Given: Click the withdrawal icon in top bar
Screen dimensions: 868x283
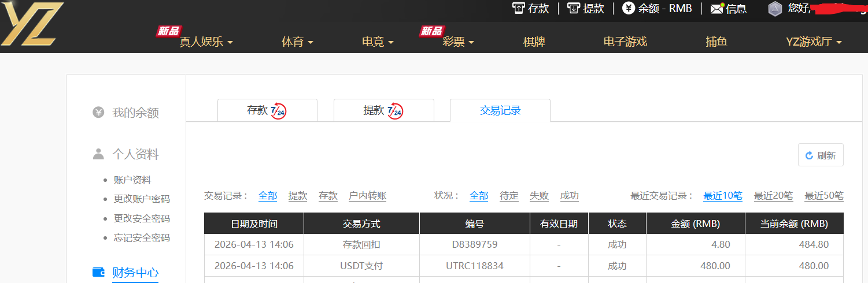Looking at the screenshot, I should coord(574,8).
